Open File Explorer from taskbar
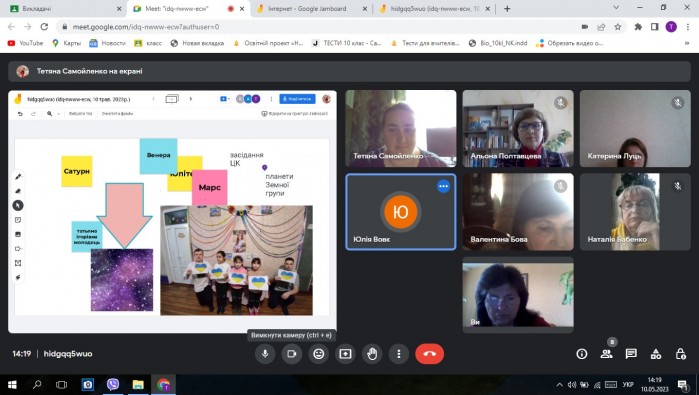This screenshot has height=395, width=699. coord(138,384)
